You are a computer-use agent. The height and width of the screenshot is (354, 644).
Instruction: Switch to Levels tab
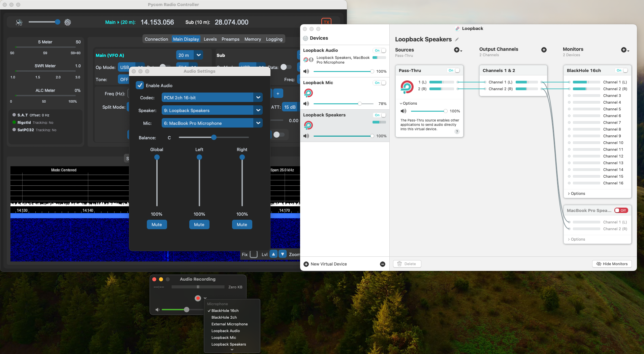click(210, 39)
